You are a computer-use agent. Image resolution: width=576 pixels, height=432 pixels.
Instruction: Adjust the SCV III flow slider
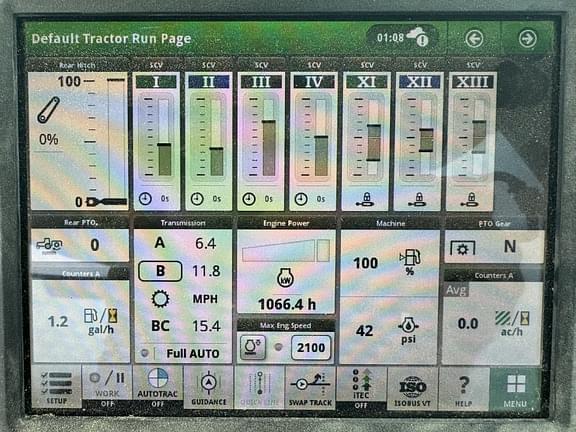tap(269, 137)
